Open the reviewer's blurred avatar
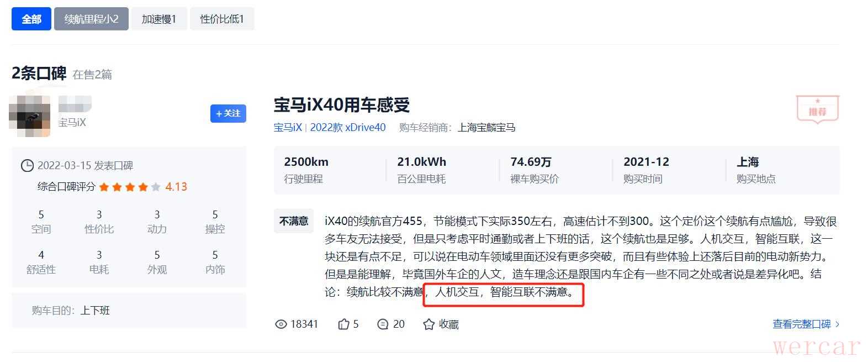 [x=29, y=116]
